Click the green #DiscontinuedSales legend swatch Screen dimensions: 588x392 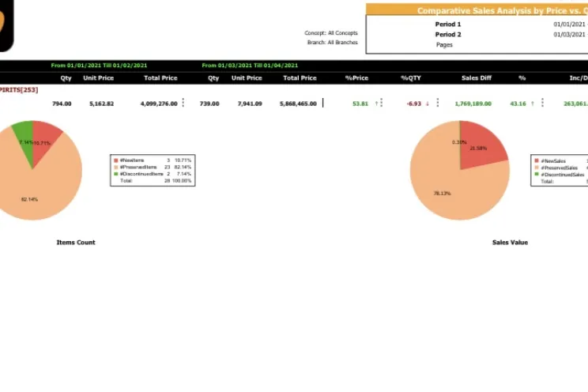point(537,174)
